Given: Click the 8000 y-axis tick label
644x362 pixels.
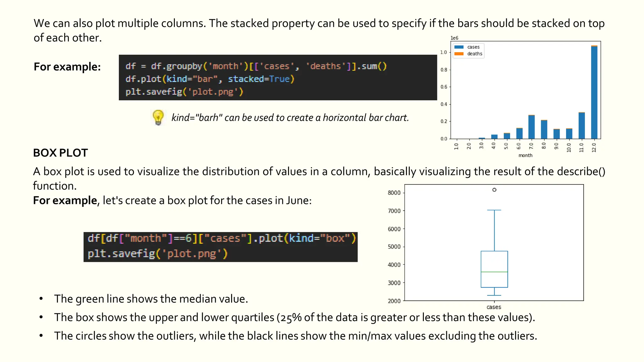Looking at the screenshot, I should (394, 193).
